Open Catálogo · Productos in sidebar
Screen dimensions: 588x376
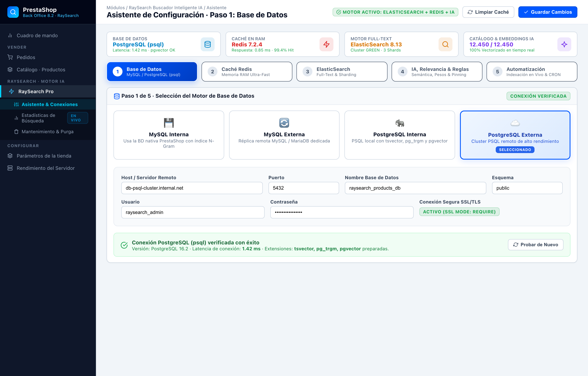point(48,69)
